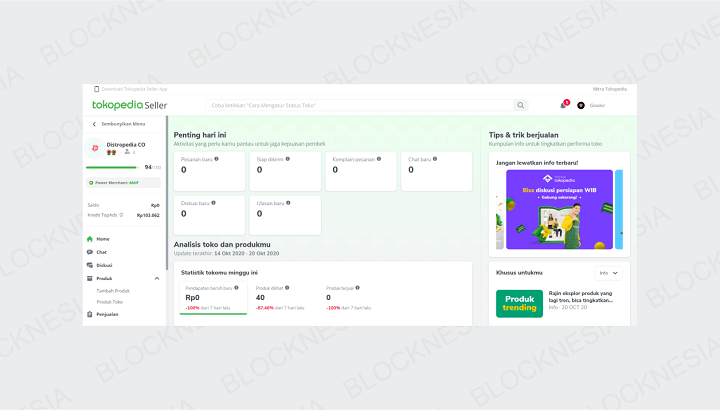
Task: Click the Penjualan icon in sidebar
Action: pyautogui.click(x=90, y=314)
